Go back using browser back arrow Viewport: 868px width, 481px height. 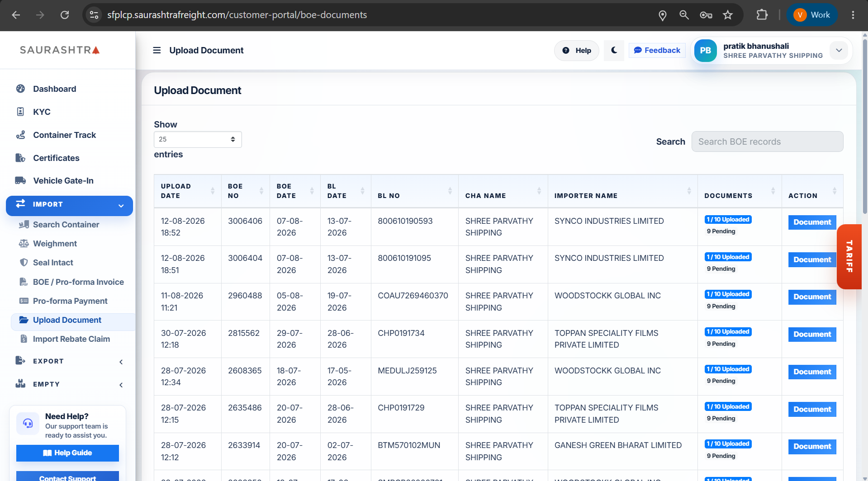(x=16, y=15)
